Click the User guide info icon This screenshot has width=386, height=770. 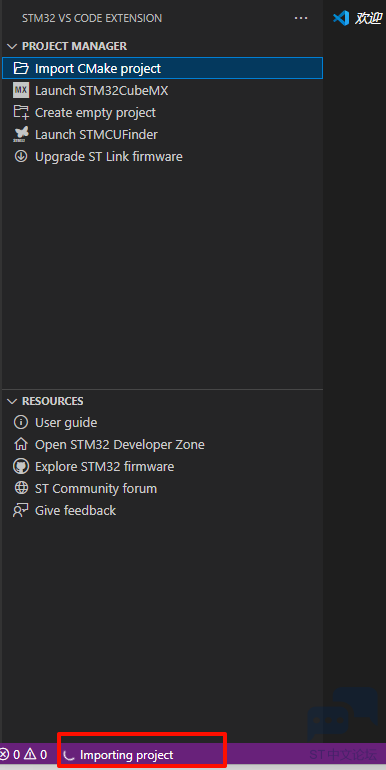tap(21, 422)
